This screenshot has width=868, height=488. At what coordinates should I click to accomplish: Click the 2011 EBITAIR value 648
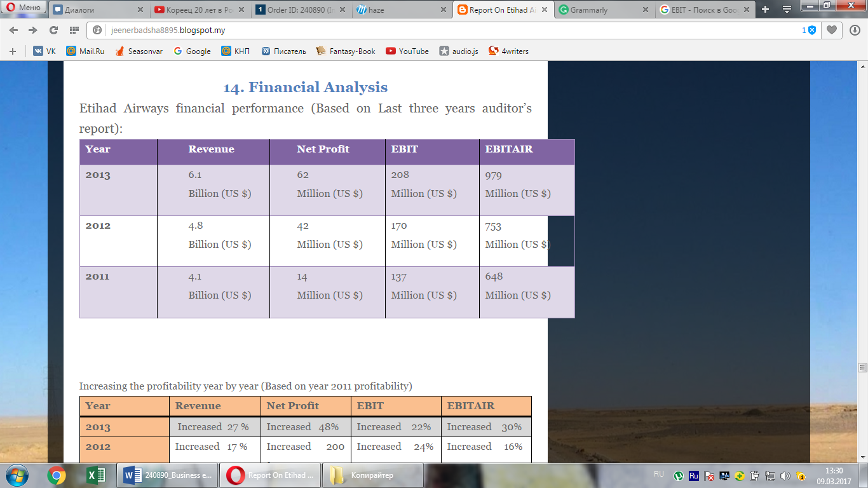point(494,276)
